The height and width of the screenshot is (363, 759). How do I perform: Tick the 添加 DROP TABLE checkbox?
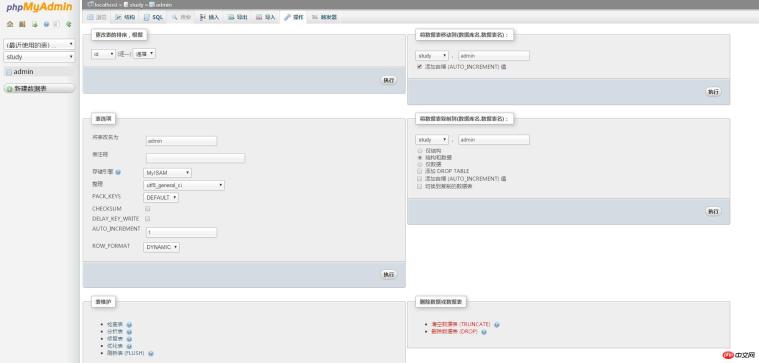(420, 171)
